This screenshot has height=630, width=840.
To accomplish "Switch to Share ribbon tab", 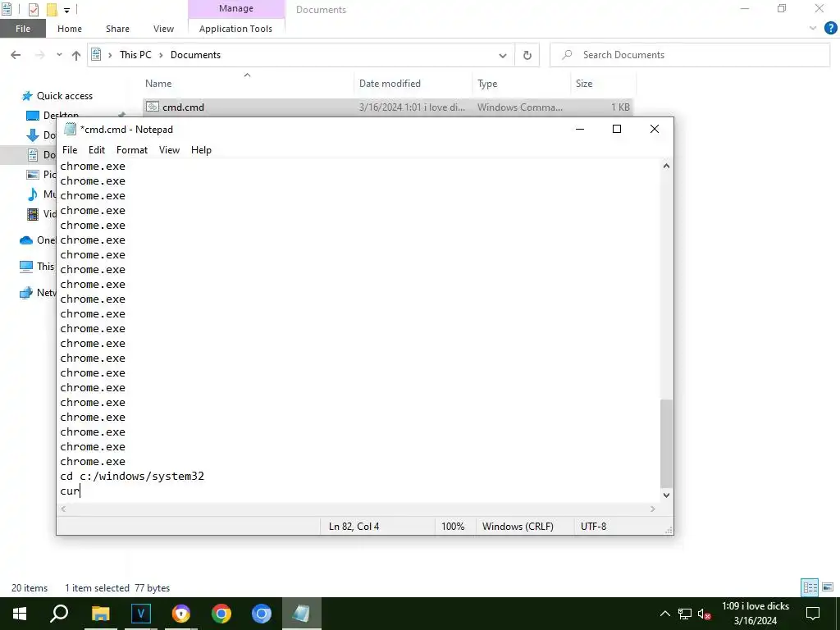I will coord(117,29).
